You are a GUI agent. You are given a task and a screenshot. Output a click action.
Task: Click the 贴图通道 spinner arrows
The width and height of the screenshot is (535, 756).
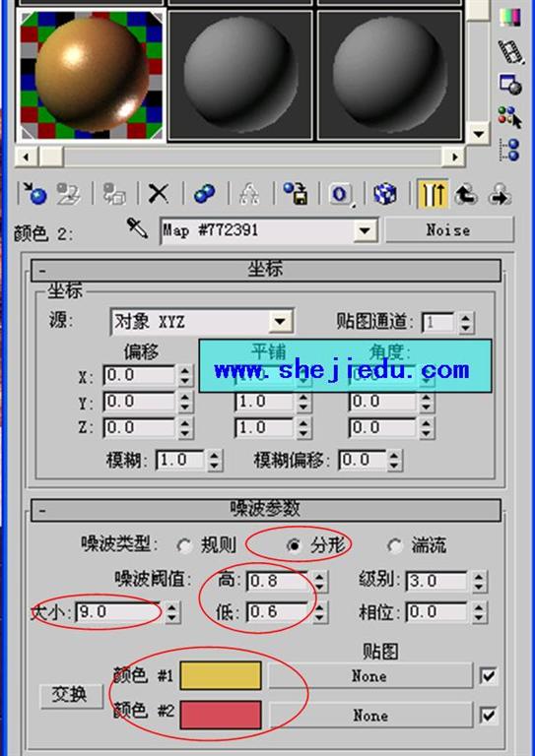coord(465,323)
